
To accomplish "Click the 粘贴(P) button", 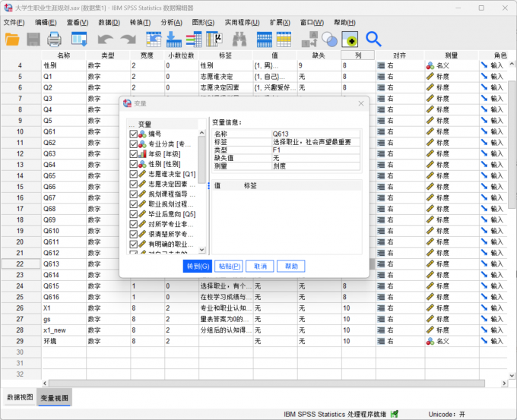I will (229, 266).
